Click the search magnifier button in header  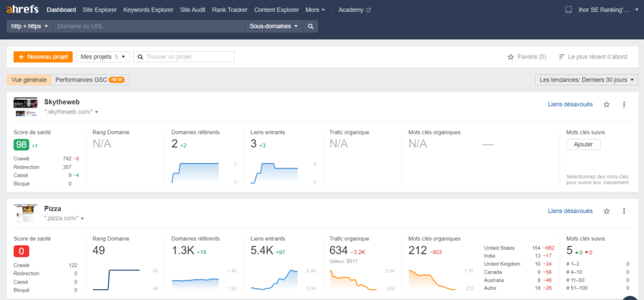click(x=311, y=26)
